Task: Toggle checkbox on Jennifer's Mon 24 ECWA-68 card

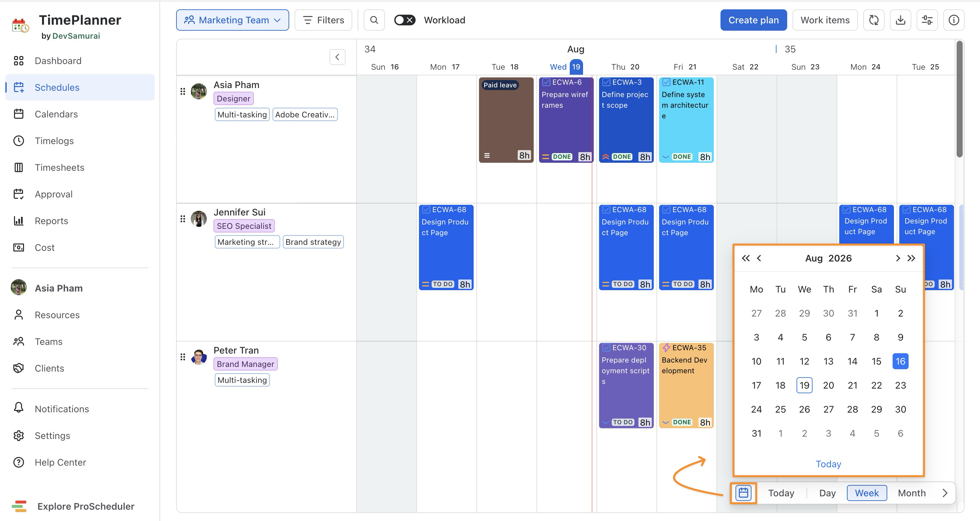Action: click(847, 209)
